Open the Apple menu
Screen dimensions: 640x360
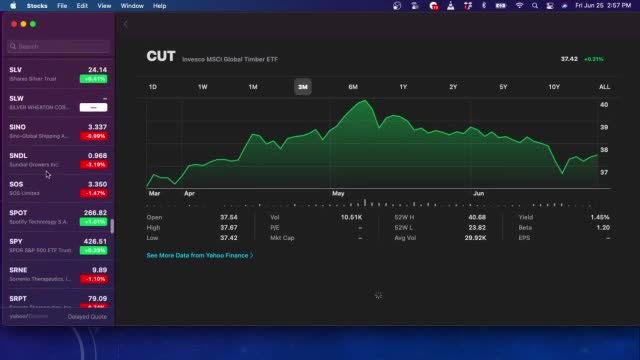13,6
